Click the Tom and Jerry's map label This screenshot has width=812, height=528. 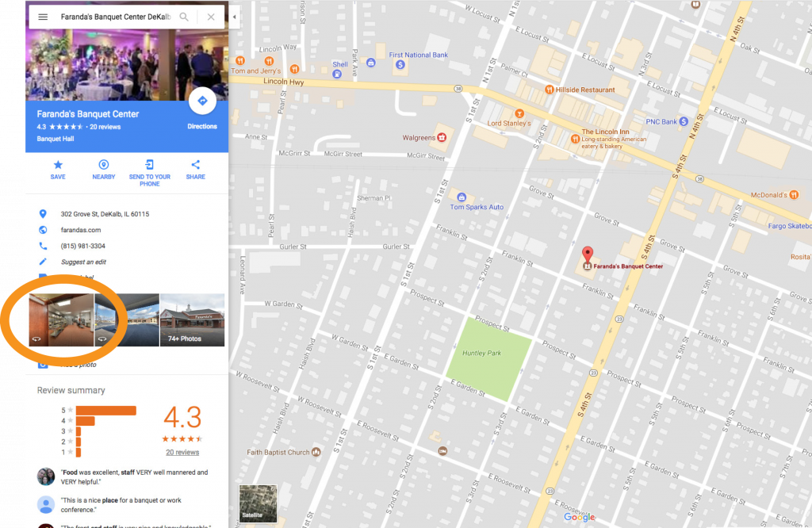point(256,71)
